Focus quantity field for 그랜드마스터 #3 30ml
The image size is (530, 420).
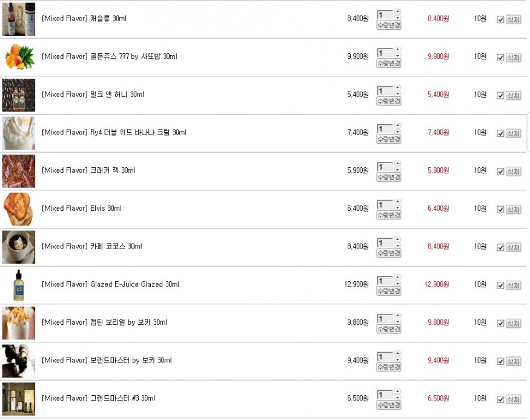(x=384, y=395)
